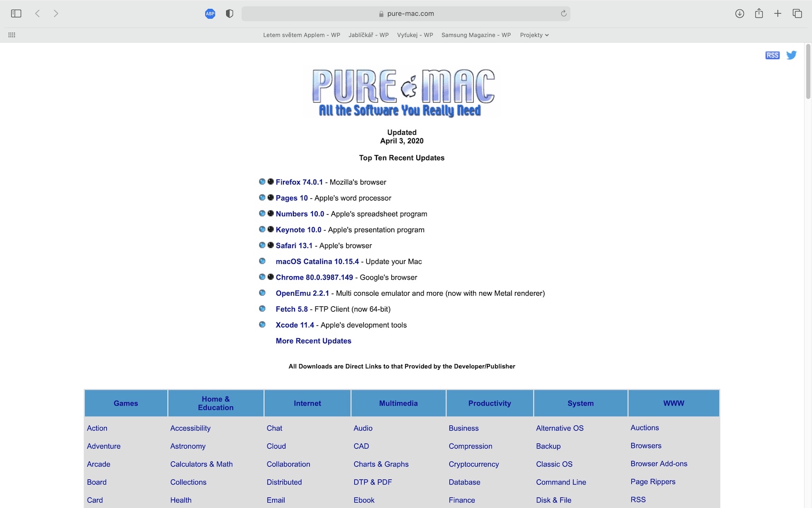Open Samsung Magazine - WP bookmark

476,35
